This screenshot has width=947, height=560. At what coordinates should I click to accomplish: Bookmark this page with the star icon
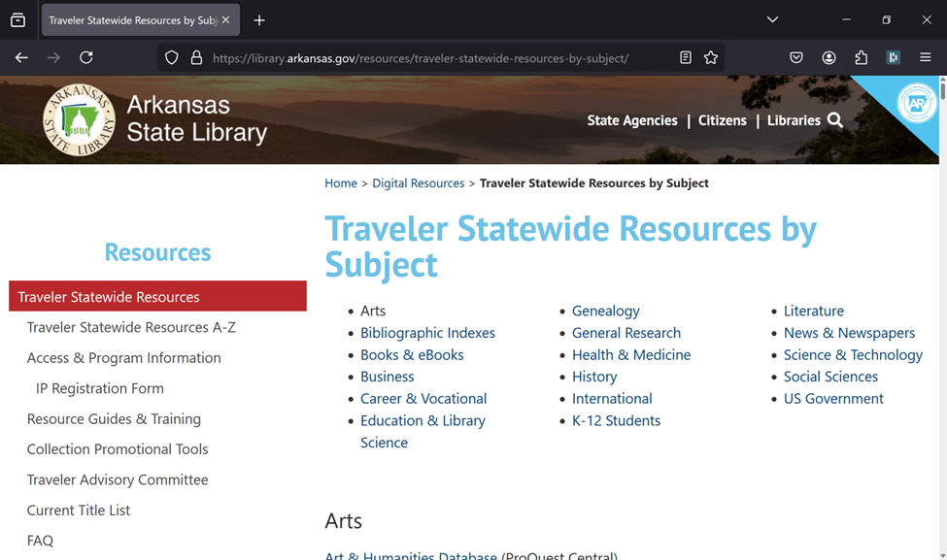click(x=711, y=58)
